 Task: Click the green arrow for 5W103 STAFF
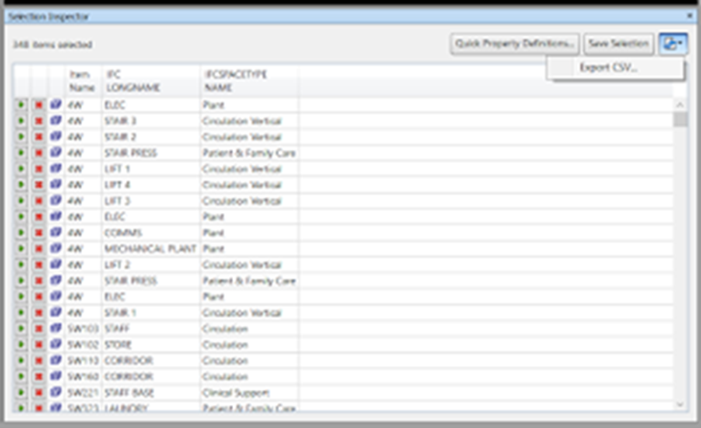21,329
